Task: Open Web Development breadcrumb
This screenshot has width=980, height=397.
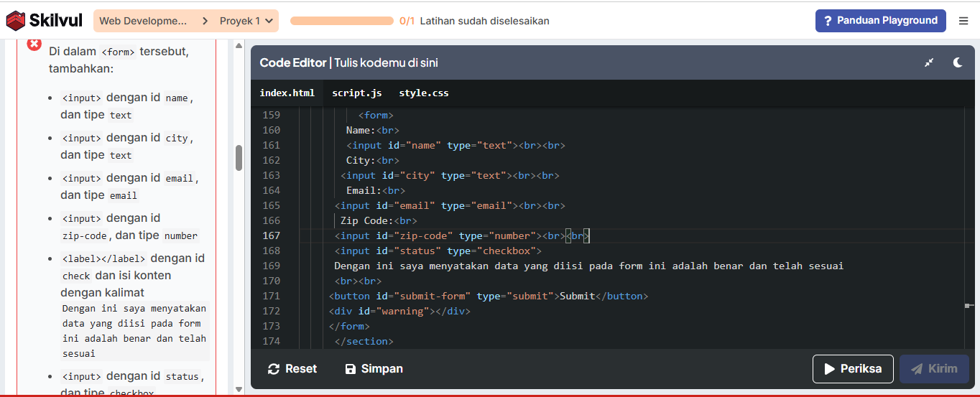Action: click(143, 21)
